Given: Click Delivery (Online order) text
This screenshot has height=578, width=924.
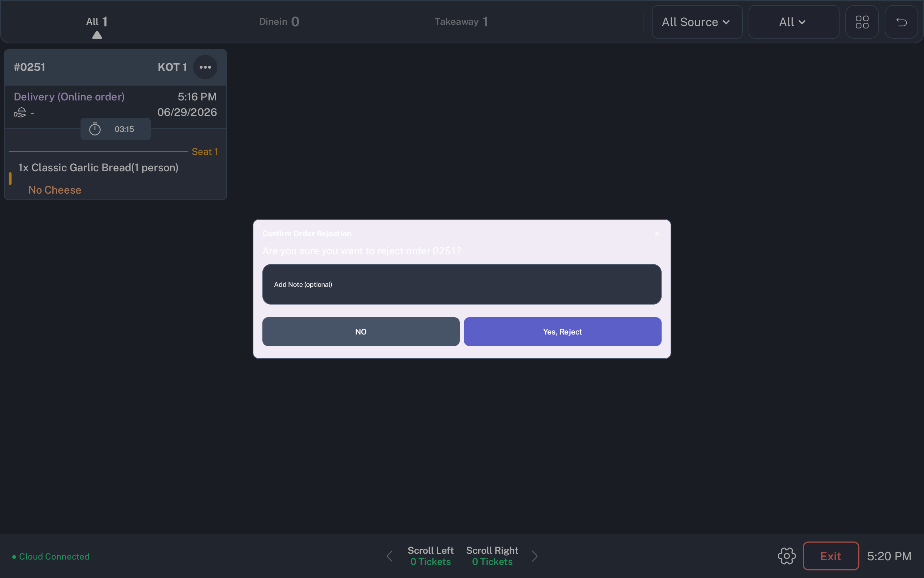Looking at the screenshot, I should click(69, 97).
